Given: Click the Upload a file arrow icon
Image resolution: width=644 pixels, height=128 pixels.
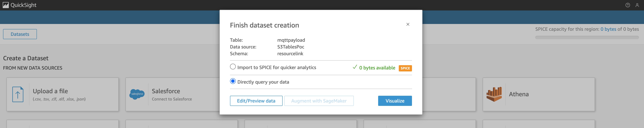Looking at the screenshot, I should (x=18, y=94).
